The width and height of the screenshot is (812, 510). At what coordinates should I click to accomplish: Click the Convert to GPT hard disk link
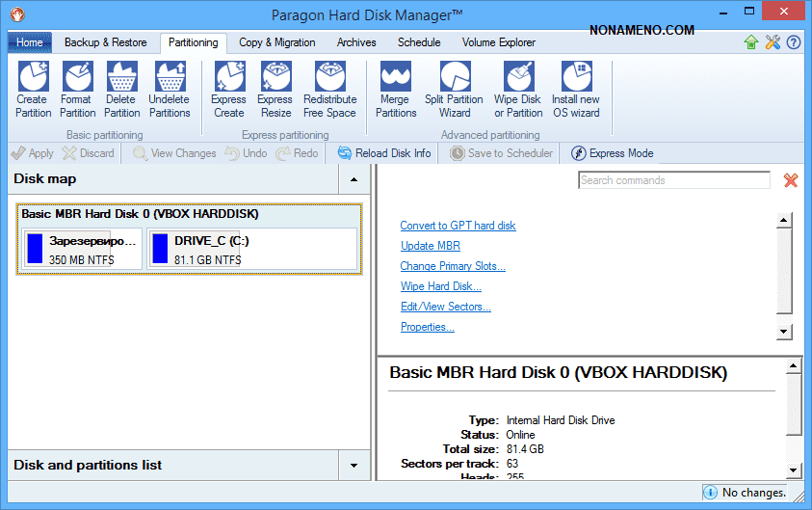458,226
